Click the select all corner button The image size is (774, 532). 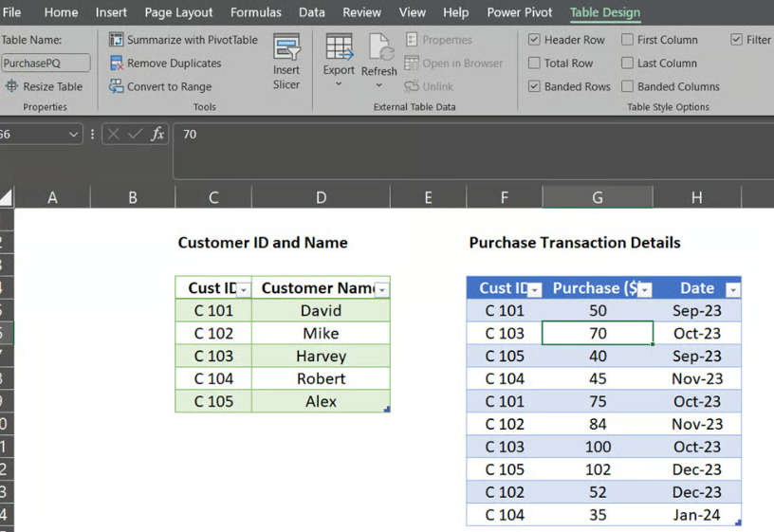[7, 197]
